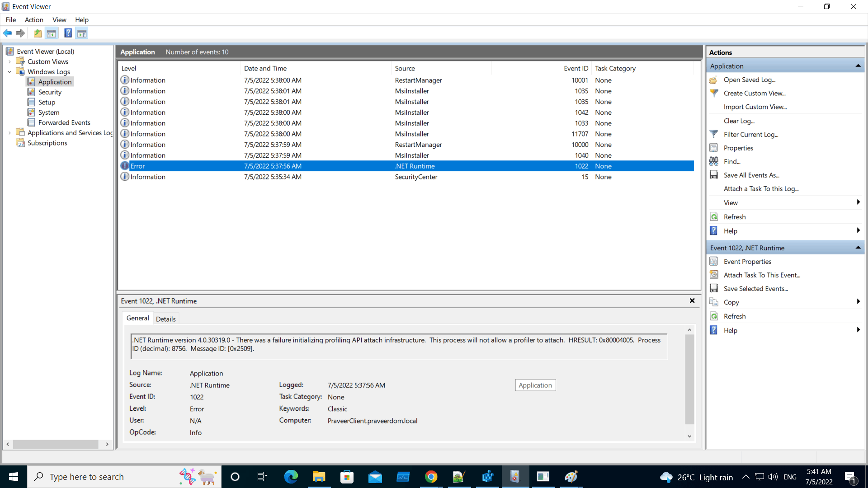Collapse the Event 1022 actions section
Viewport: 868px width, 488px height.
858,248
